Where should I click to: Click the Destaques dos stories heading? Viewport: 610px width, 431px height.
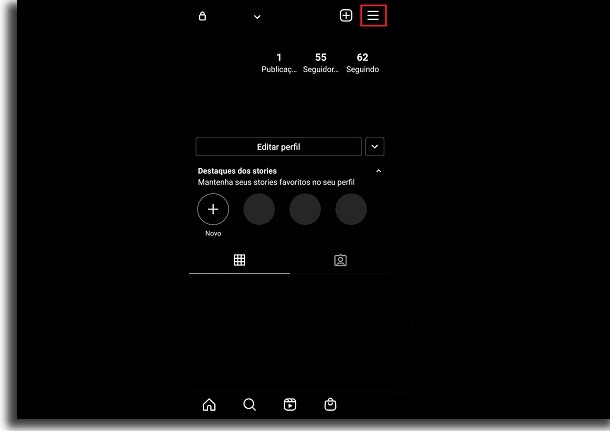click(x=237, y=171)
